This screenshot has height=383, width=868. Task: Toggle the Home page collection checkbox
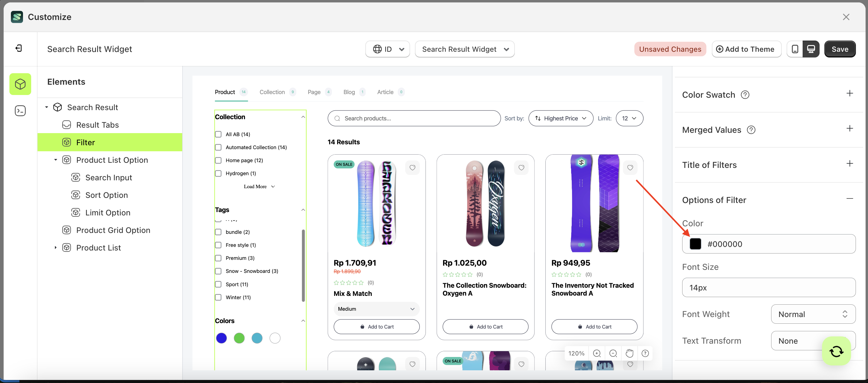click(x=218, y=160)
